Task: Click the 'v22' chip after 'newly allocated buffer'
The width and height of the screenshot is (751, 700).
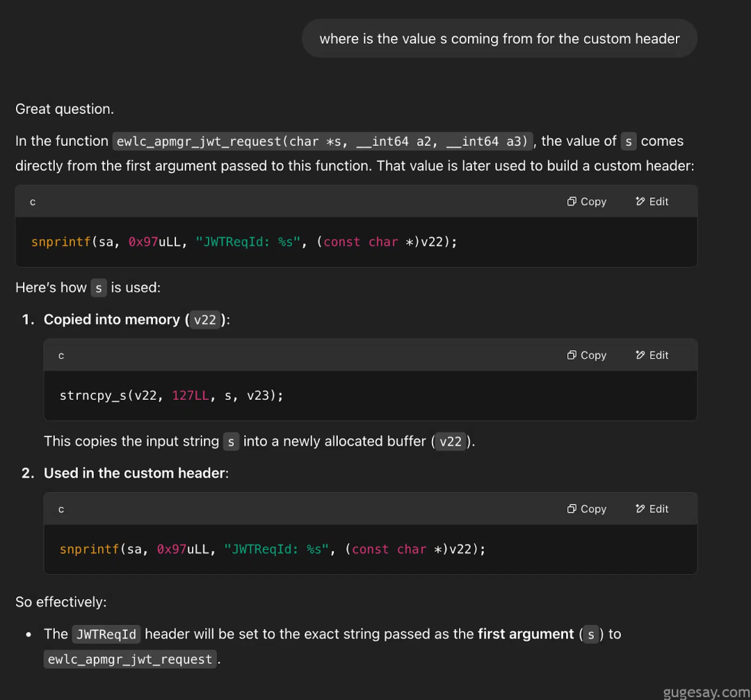Action: point(451,441)
